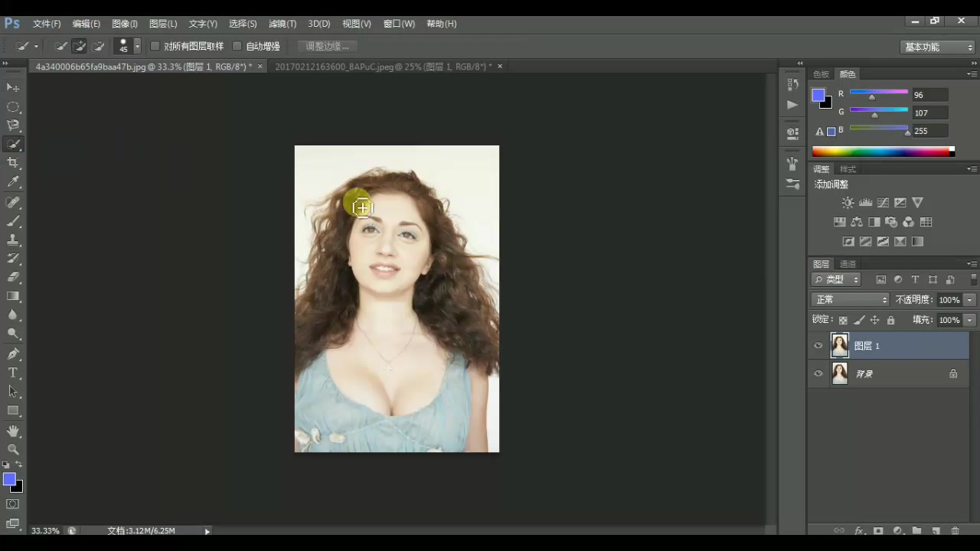
Task: Select the Blur tool
Action: (x=13, y=315)
